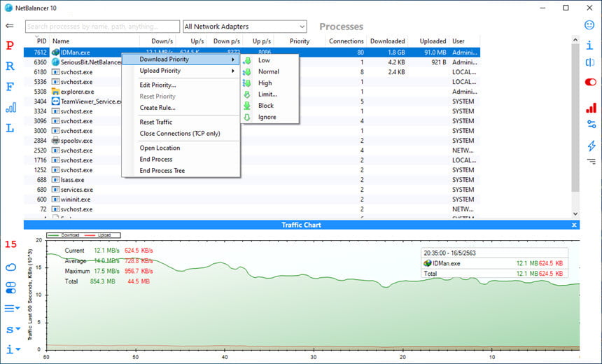This screenshot has width=602, height=364.
Task: Set download priority to Low
Action: 270,60
